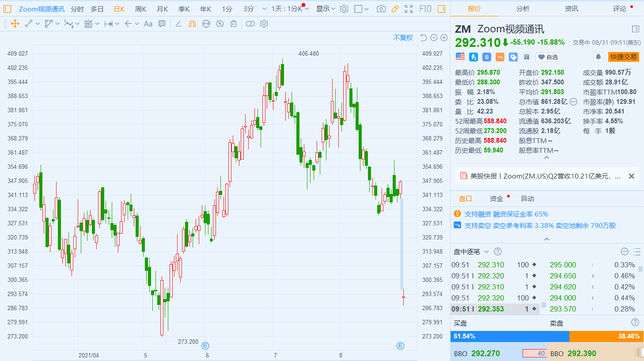644x361 pixels.
Task: Open the notes icon beside 自选
Action: coord(527,57)
